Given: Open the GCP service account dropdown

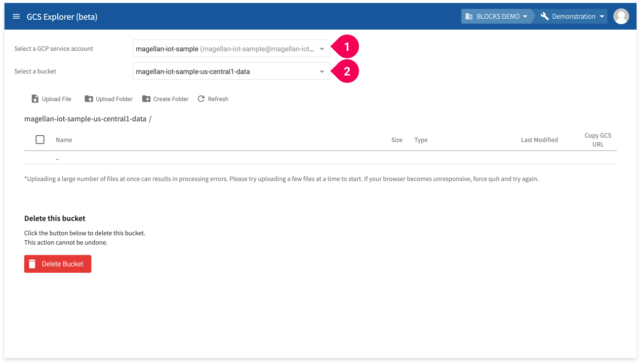Looking at the screenshot, I should [231, 49].
